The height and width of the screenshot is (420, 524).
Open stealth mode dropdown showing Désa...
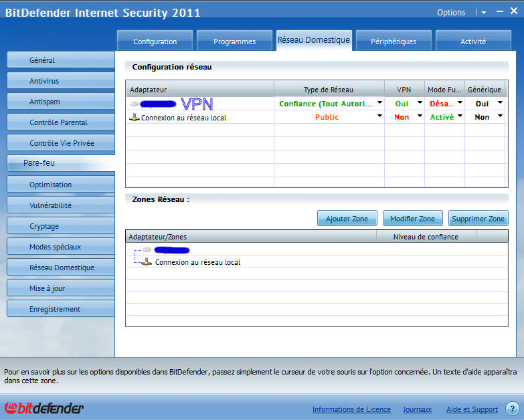click(460, 102)
